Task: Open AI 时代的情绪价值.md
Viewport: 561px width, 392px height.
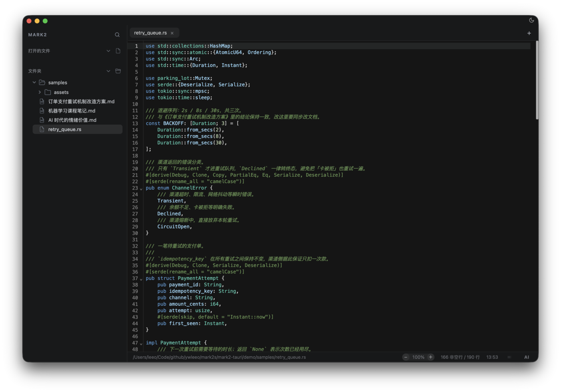Action: tap(72, 120)
